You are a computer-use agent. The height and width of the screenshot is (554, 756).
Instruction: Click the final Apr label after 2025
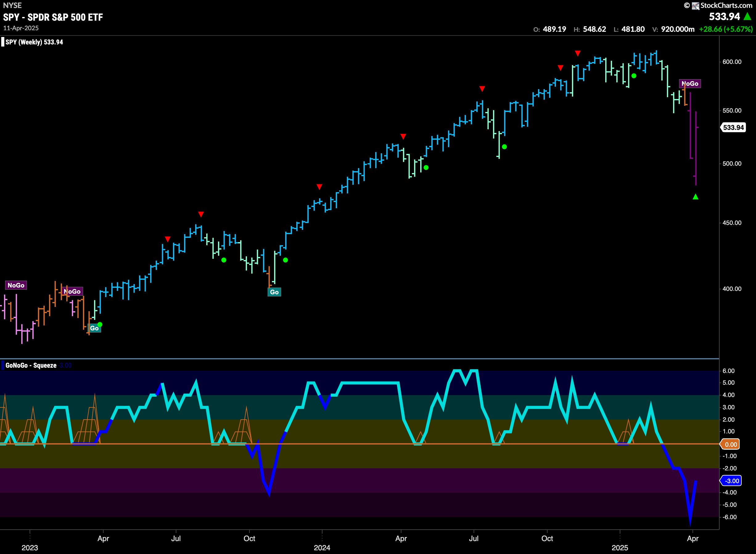click(693, 538)
